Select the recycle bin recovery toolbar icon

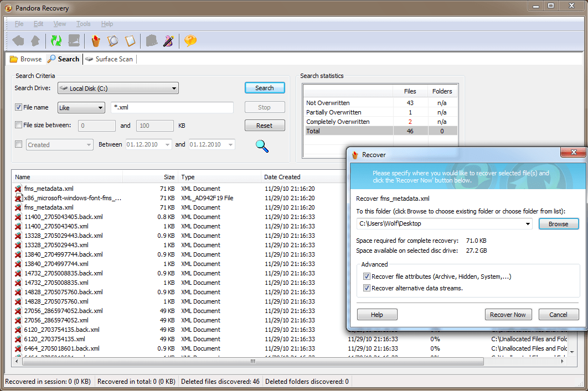[x=95, y=41]
